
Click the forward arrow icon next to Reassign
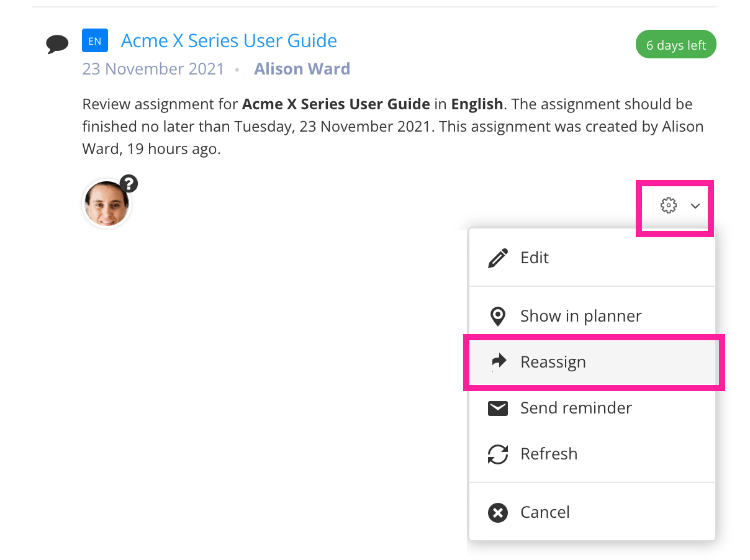(x=498, y=362)
